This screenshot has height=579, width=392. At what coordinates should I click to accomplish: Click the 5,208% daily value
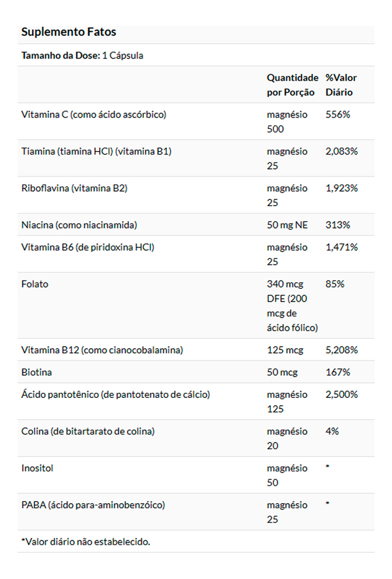[x=341, y=350]
